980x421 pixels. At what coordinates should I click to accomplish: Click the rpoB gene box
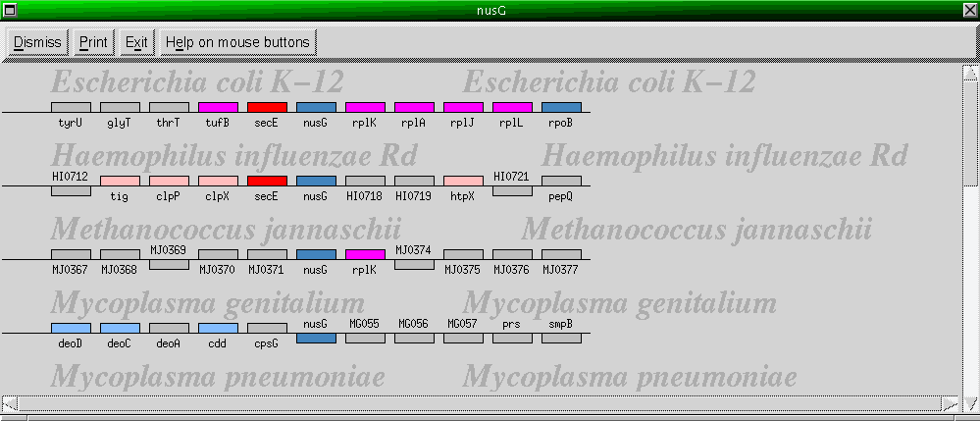click(561, 107)
